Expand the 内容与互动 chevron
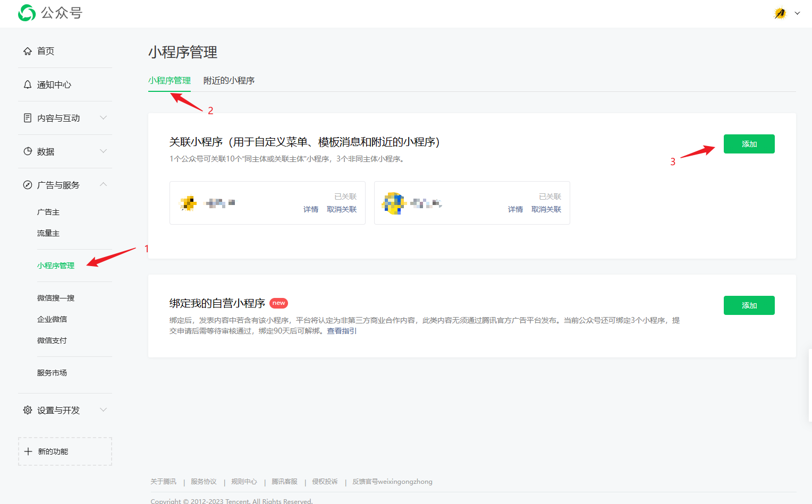This screenshot has height=504, width=812. pos(104,118)
